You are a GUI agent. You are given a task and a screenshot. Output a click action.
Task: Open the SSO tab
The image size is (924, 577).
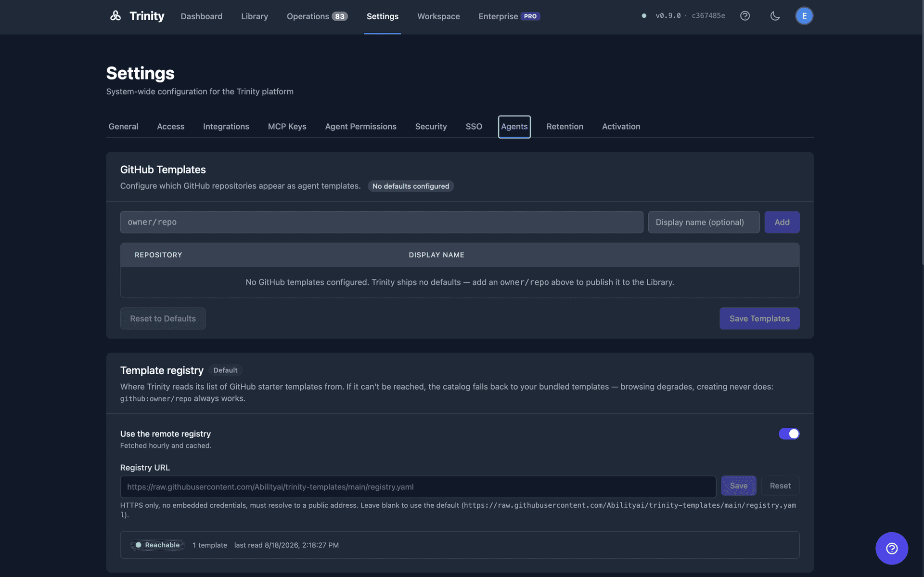[x=474, y=126]
